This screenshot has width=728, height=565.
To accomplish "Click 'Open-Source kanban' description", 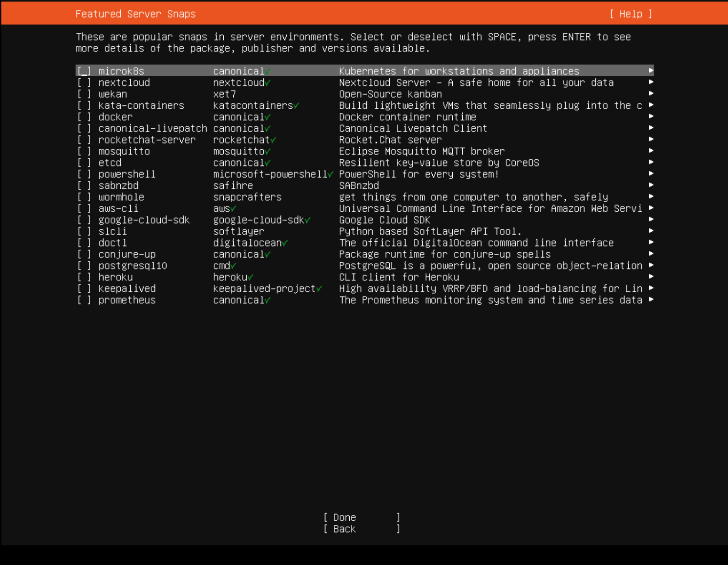I will [390, 94].
